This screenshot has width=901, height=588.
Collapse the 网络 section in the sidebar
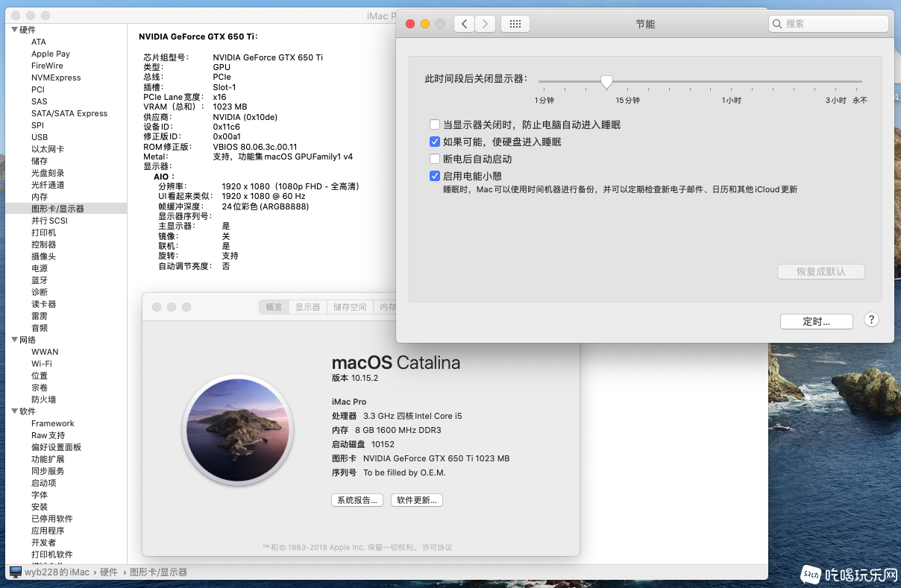[x=14, y=340]
